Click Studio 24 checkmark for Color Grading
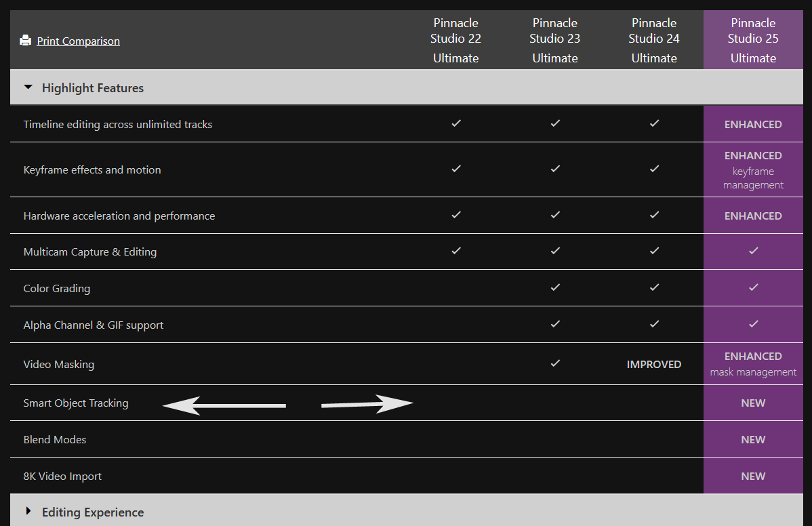Viewport: 812px width, 526px height. coord(654,287)
